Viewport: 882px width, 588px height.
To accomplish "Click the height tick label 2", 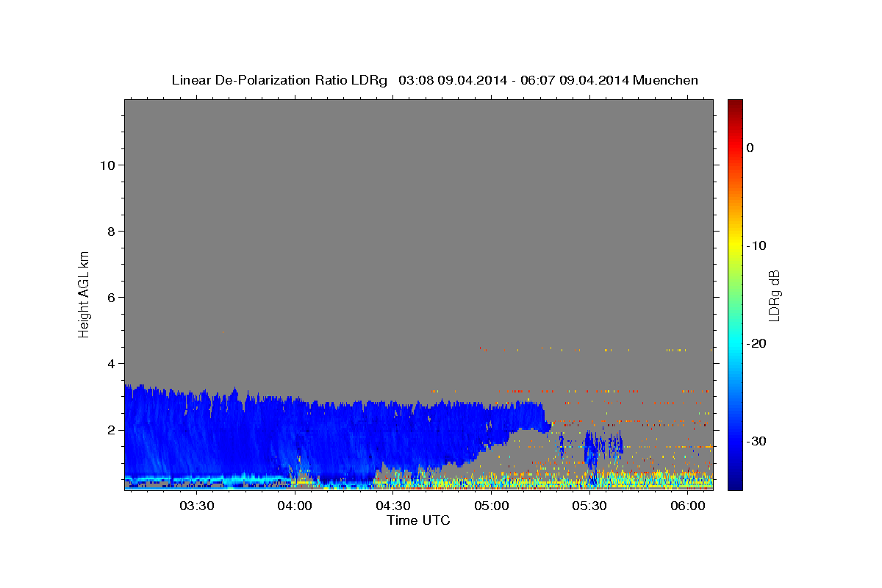I will 111,429.
